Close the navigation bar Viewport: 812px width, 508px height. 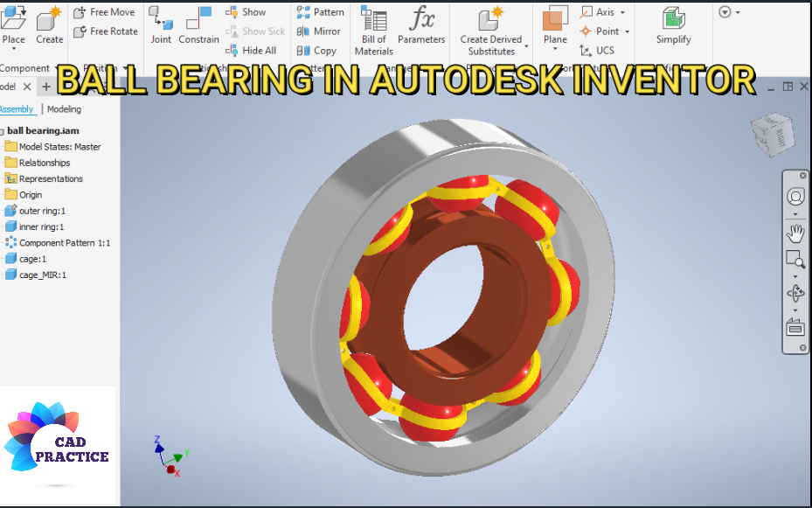coord(802,176)
